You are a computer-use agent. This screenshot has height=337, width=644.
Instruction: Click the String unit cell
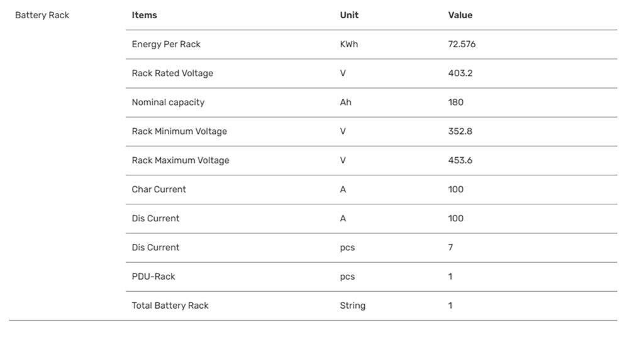[x=353, y=306]
